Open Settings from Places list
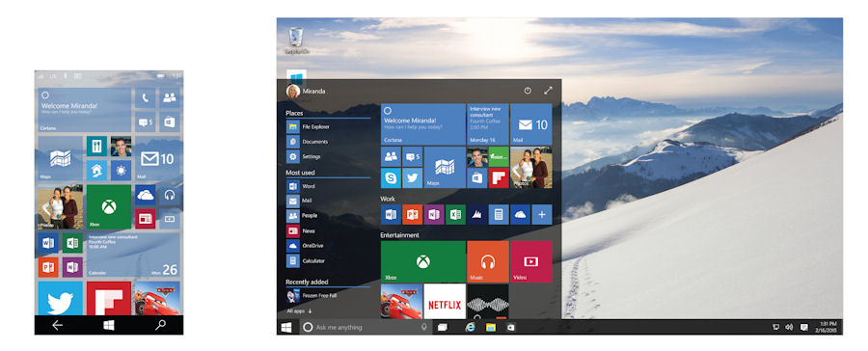Viewport: 868px width, 351px height. pyautogui.click(x=328, y=156)
